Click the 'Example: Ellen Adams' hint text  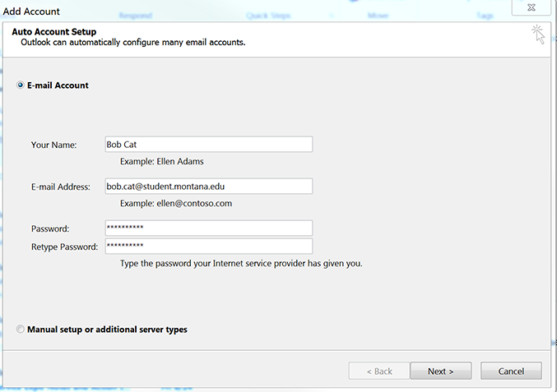[x=161, y=161]
